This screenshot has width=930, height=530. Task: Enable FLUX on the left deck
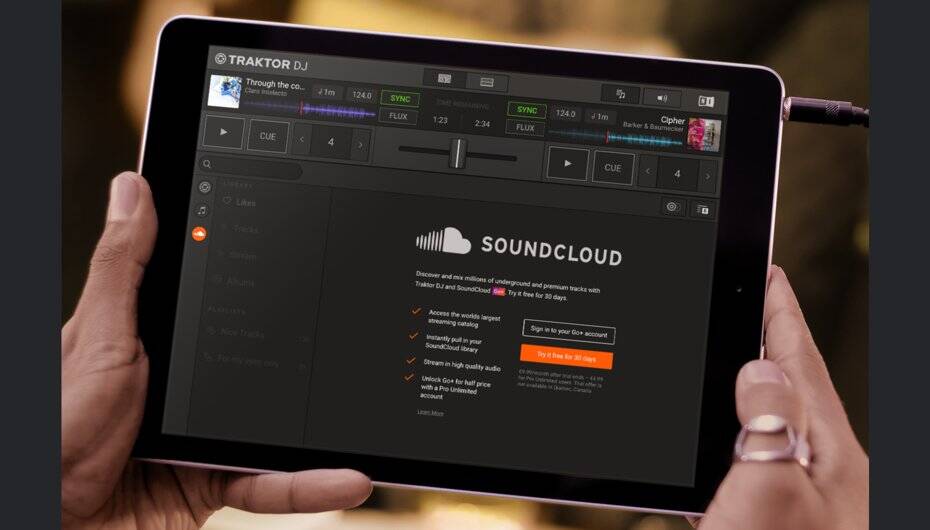[x=398, y=116]
